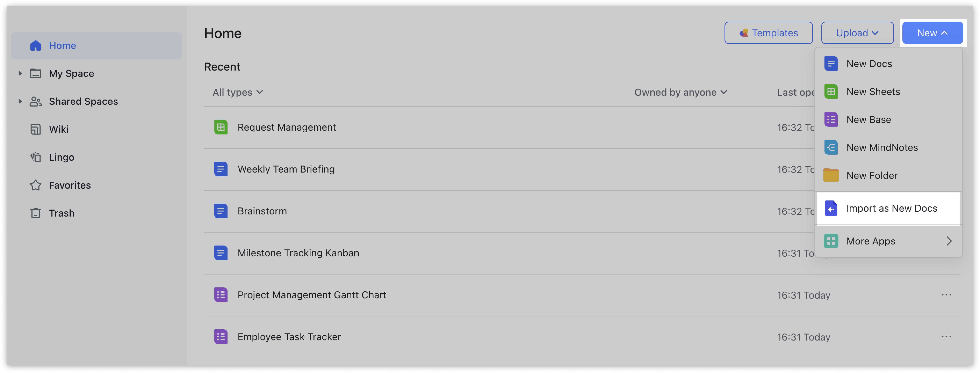The width and height of the screenshot is (980, 373).
Task: Open the Project Management Gantt Chart file
Action: point(312,294)
